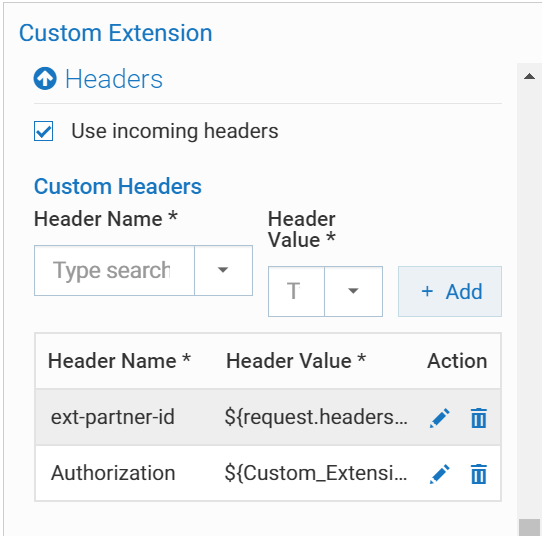Focus the Header Value input field
The image size is (542, 536).
click(x=296, y=291)
